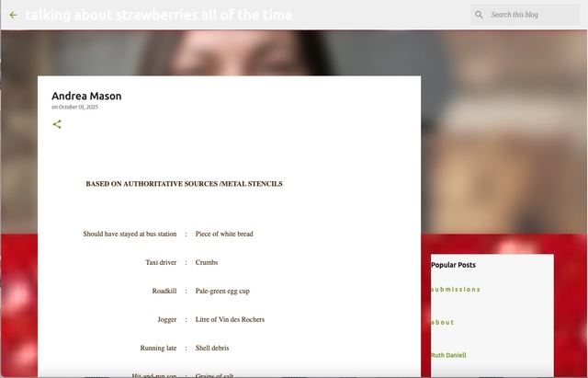Click the 'Popular Posts' sidebar heading
This screenshot has height=378, width=588.
click(x=453, y=265)
